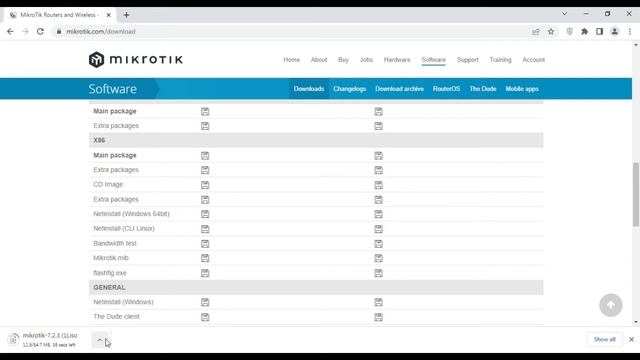The height and width of the screenshot is (360, 640).
Task: Click the GENERAL section header
Action: pos(316,287)
